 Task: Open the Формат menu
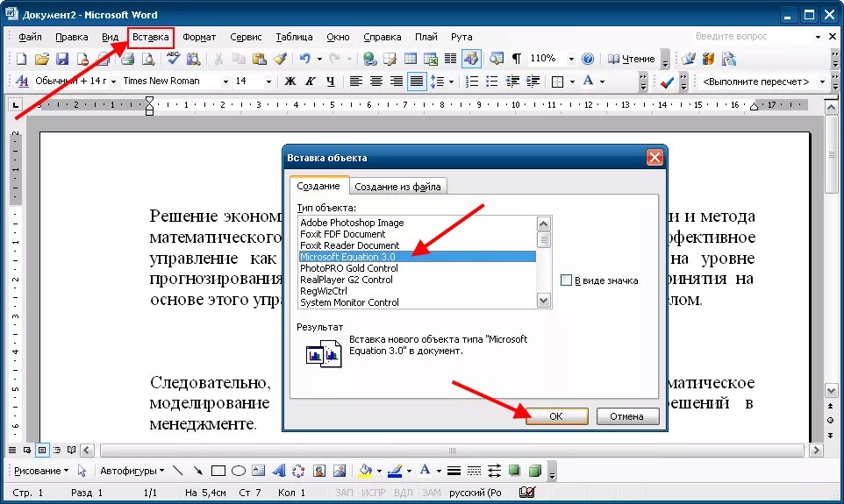click(x=199, y=37)
